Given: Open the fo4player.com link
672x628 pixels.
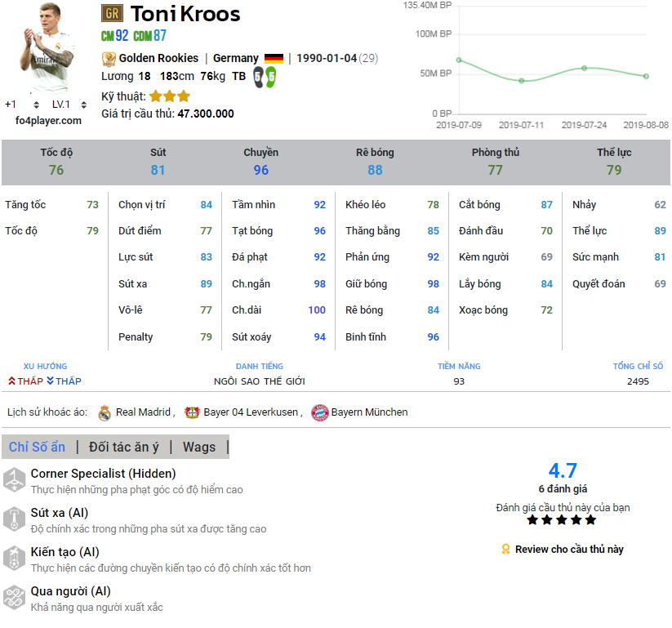Looking at the screenshot, I should tap(49, 121).
